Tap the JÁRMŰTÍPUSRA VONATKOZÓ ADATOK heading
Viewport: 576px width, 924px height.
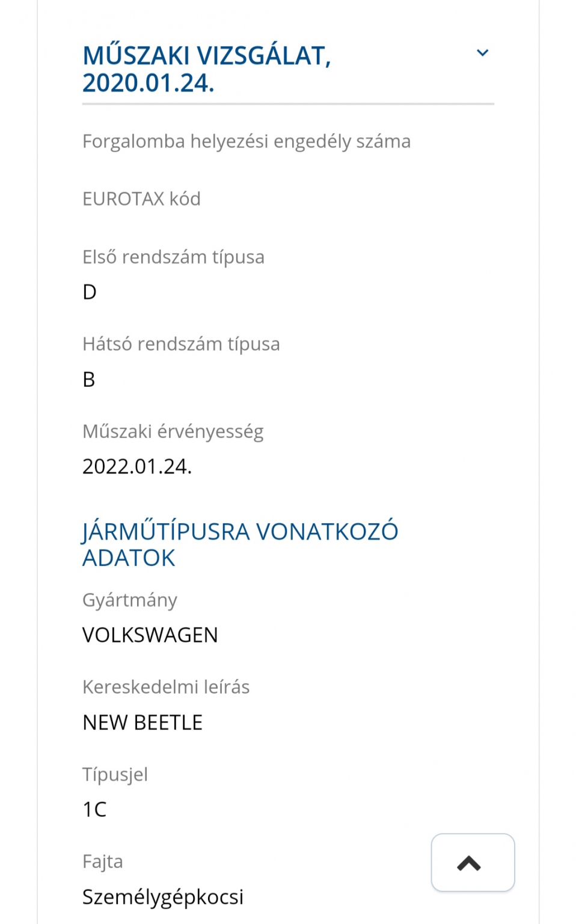point(240,544)
